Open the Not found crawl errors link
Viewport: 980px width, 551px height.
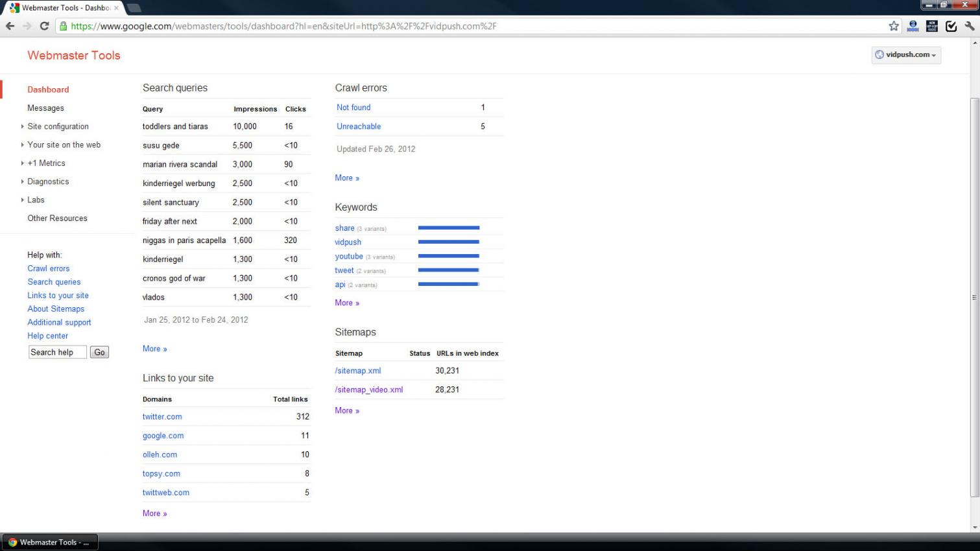353,108
